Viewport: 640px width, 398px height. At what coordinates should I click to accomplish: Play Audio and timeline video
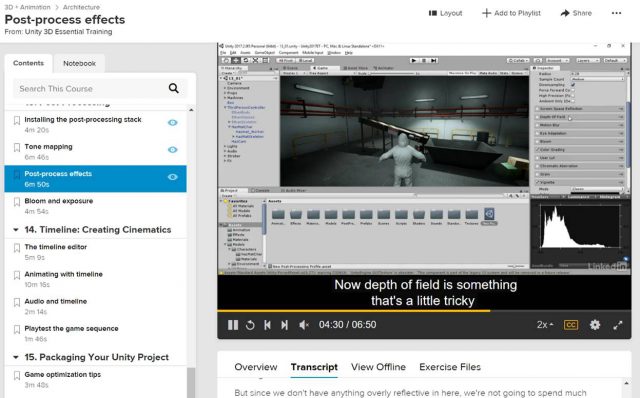point(56,301)
